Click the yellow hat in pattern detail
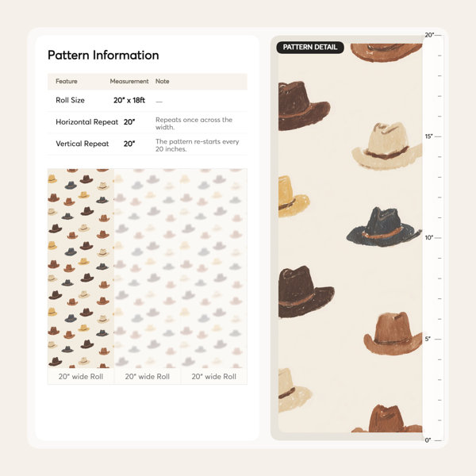The width and height of the screenshot is (476, 476). (x=294, y=197)
